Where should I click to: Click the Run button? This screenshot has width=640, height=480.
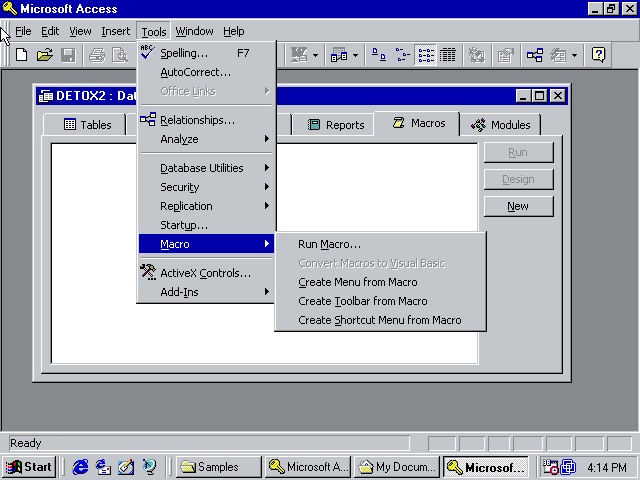518,152
